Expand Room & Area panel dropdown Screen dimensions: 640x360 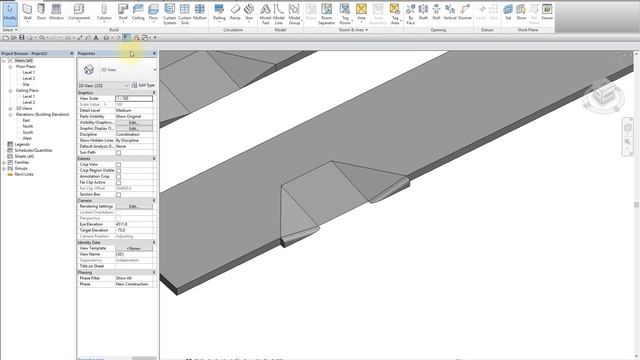point(353,30)
